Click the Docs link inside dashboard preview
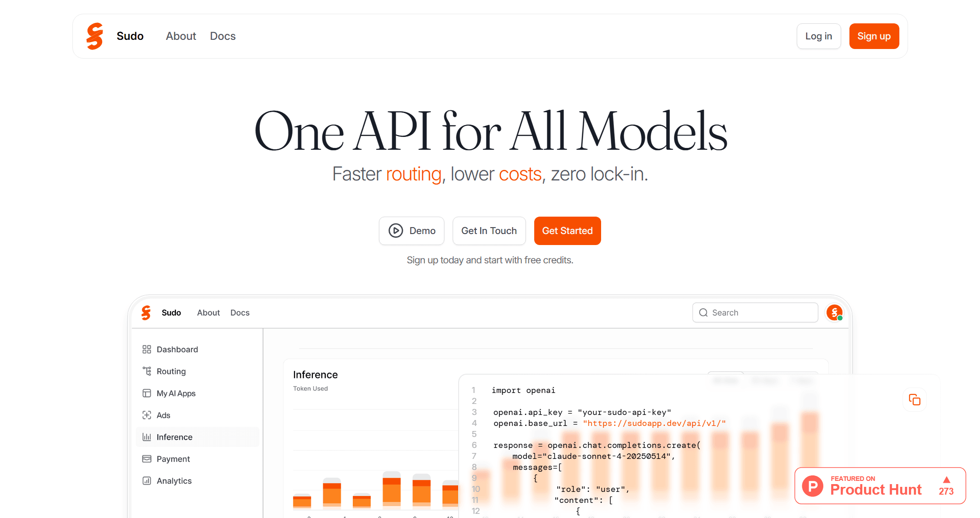Screen dimensions: 980x518 240,313
